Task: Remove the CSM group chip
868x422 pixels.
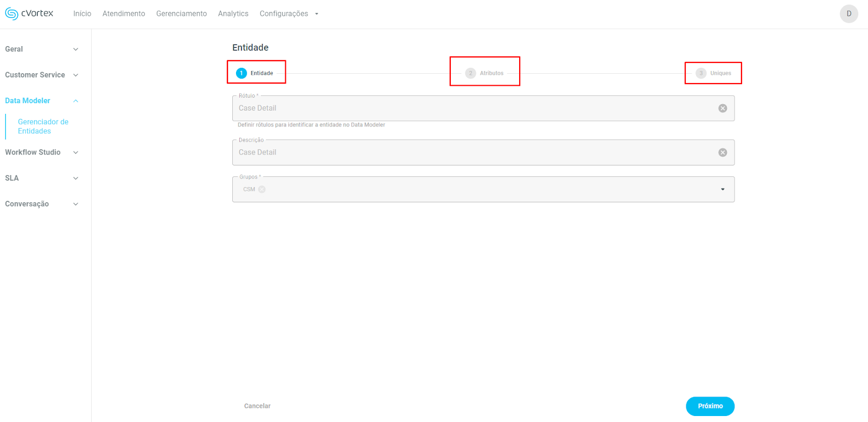Action: (262, 189)
